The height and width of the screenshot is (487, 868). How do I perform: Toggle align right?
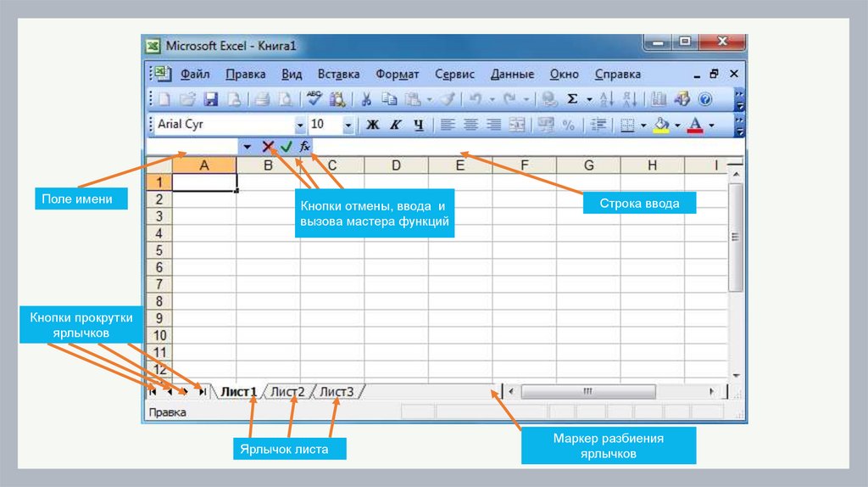click(494, 125)
